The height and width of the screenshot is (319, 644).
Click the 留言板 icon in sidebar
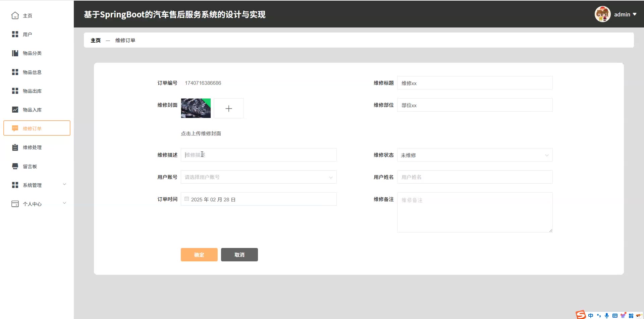[x=15, y=166]
